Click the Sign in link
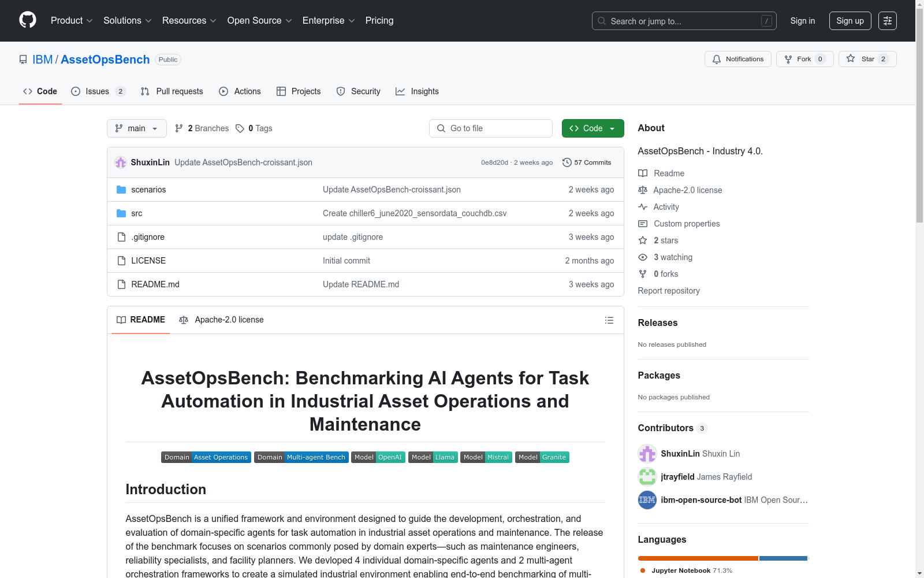924x578 pixels. point(803,21)
